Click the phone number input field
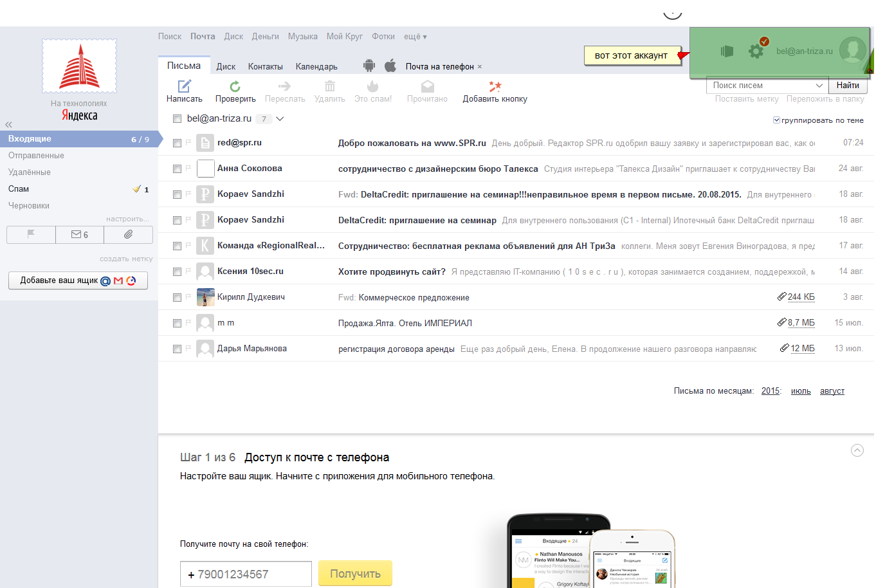The height and width of the screenshot is (588, 876). (246, 574)
